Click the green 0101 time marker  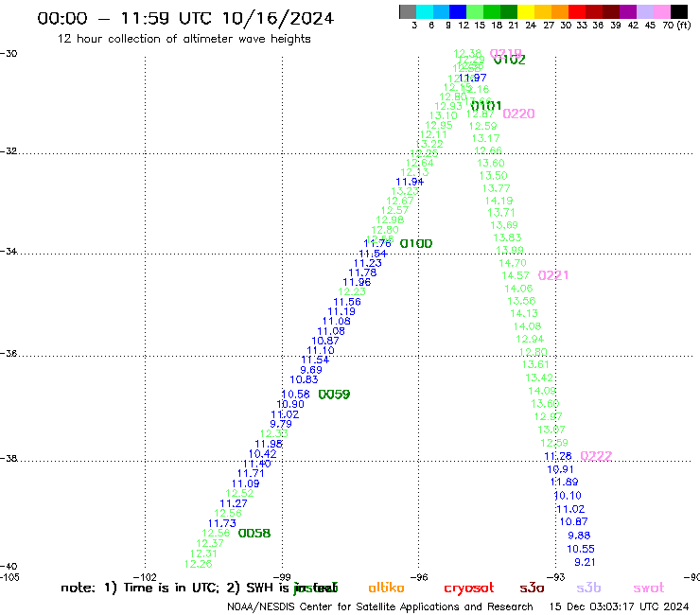point(486,106)
